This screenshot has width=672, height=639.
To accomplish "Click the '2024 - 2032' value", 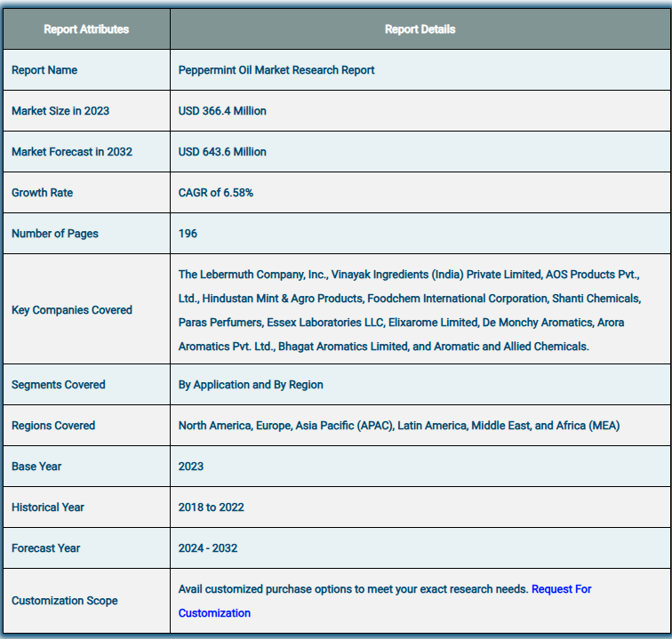I will [x=208, y=548].
